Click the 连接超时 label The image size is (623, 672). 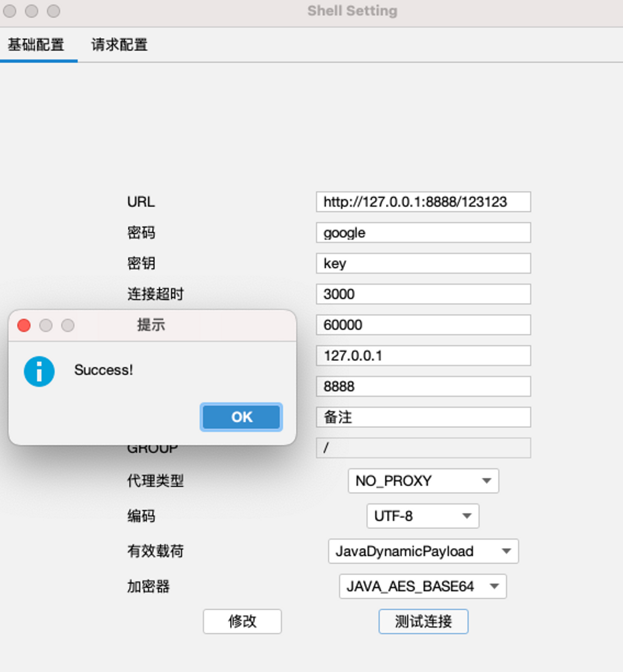(x=156, y=294)
